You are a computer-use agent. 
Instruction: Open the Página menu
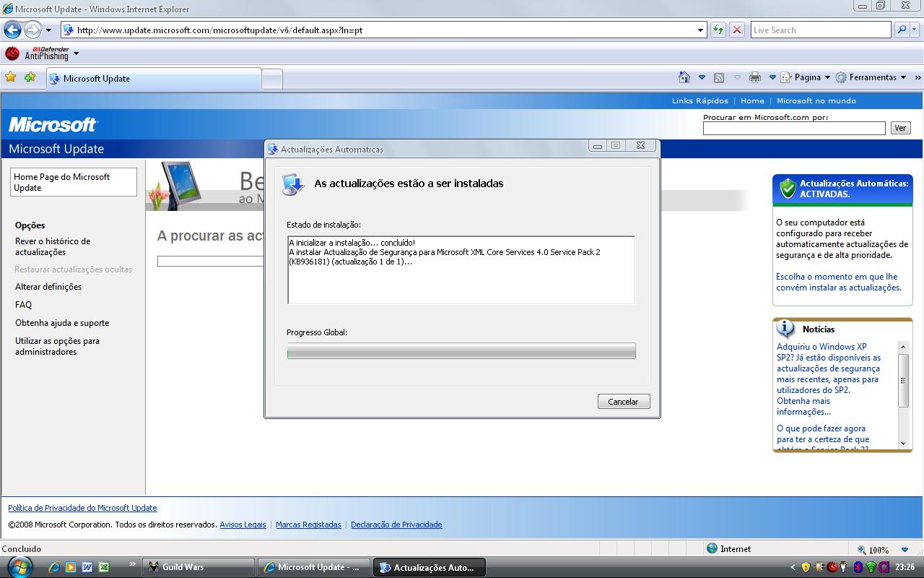(806, 77)
